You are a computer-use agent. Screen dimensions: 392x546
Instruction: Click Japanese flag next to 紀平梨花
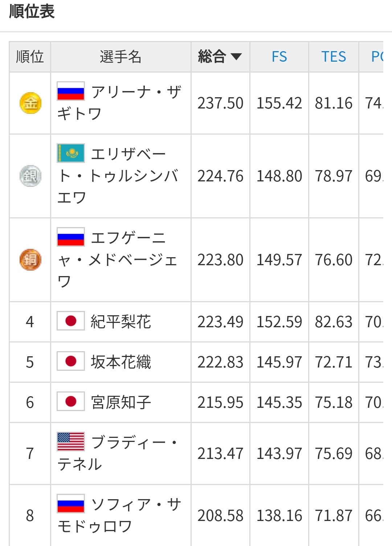[71, 321]
